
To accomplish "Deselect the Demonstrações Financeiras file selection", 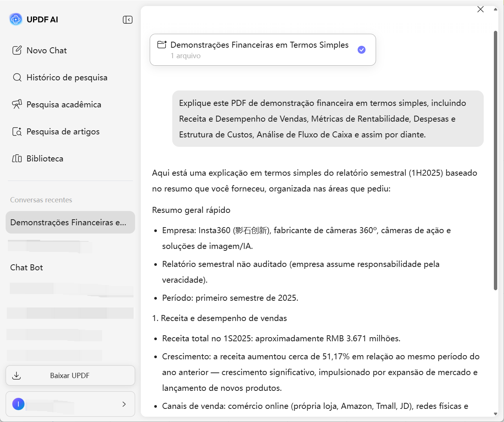I will (x=361, y=50).
